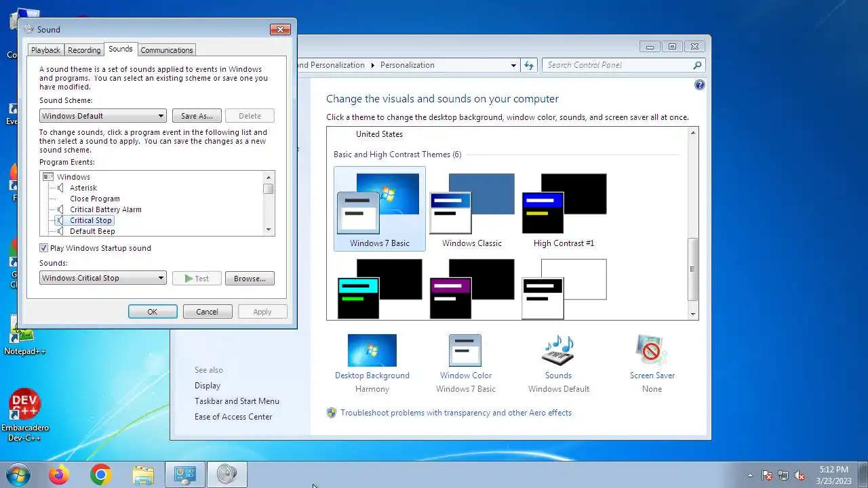The height and width of the screenshot is (488, 868).
Task: Switch to the Sound taskbar button
Action: [226, 475]
